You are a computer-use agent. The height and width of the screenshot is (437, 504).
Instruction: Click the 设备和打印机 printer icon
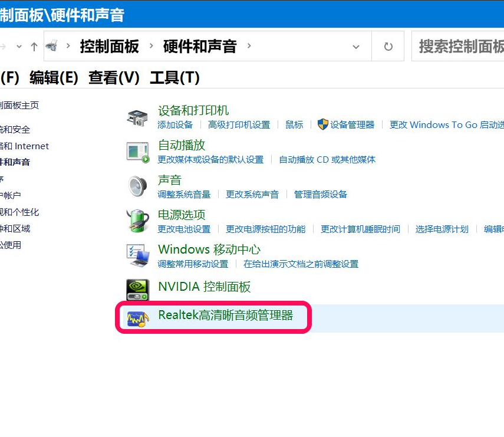[x=138, y=117]
